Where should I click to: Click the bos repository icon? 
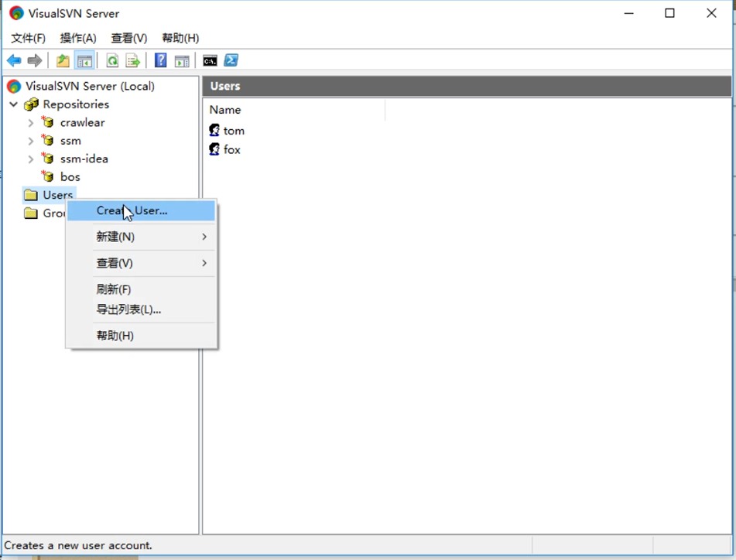[47, 176]
